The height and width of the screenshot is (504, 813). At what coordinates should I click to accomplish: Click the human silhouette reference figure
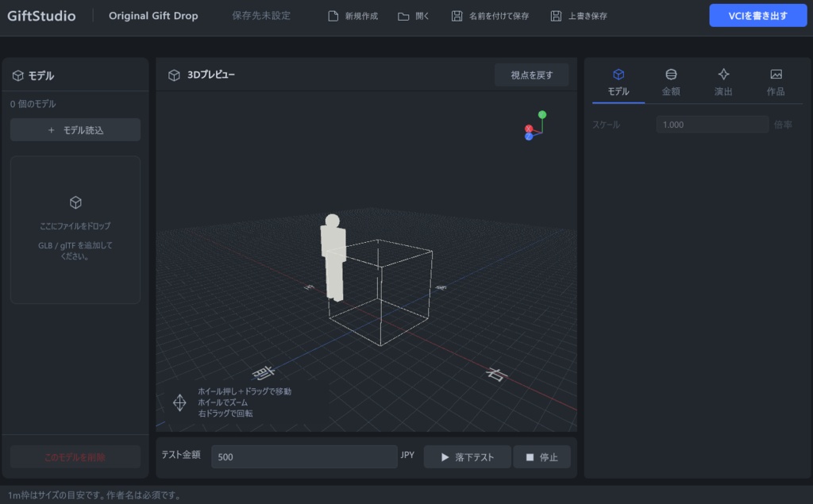click(333, 257)
